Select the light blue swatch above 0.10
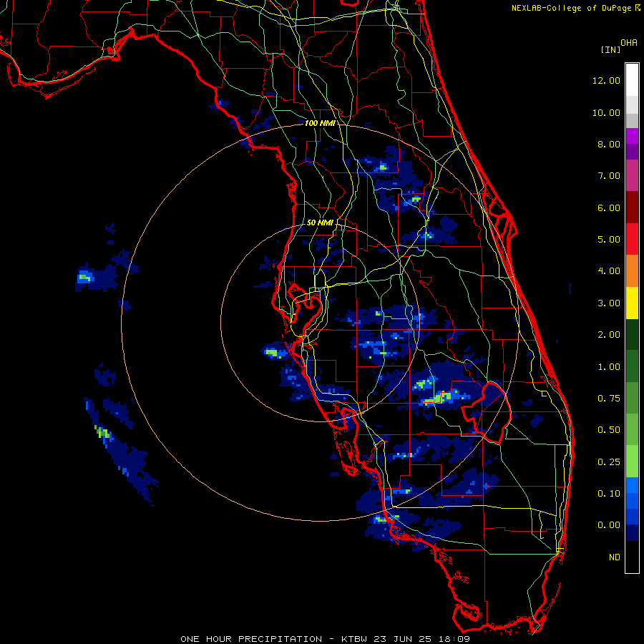The image size is (644, 644). pyautogui.click(x=632, y=485)
